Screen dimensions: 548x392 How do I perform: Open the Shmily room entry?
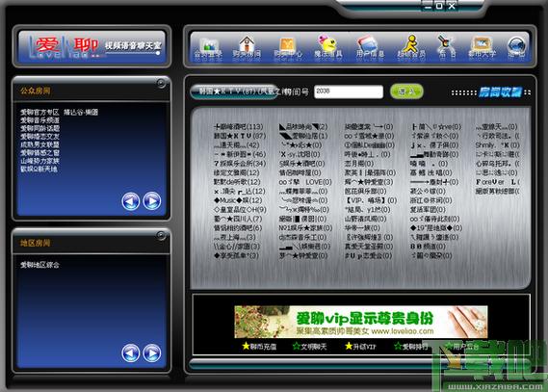(497, 145)
